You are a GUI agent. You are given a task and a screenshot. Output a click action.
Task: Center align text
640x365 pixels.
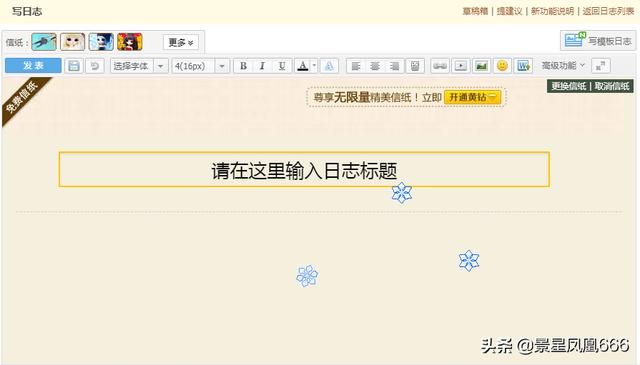(x=375, y=66)
